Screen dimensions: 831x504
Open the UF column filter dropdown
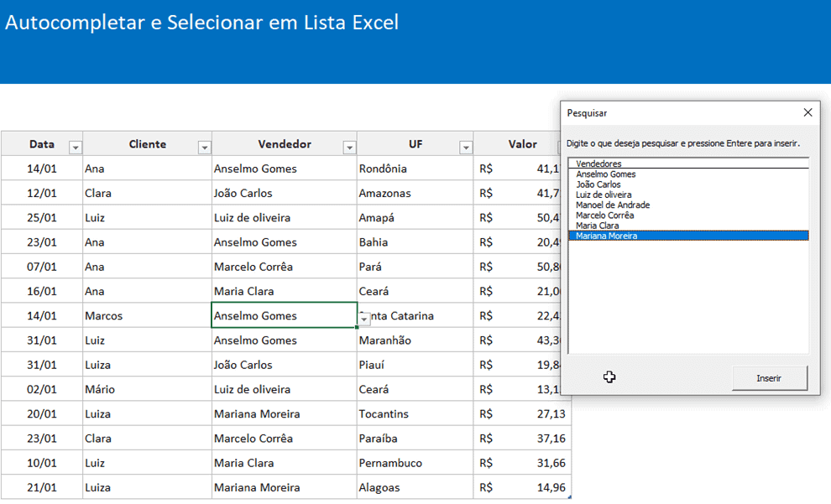[x=466, y=147]
